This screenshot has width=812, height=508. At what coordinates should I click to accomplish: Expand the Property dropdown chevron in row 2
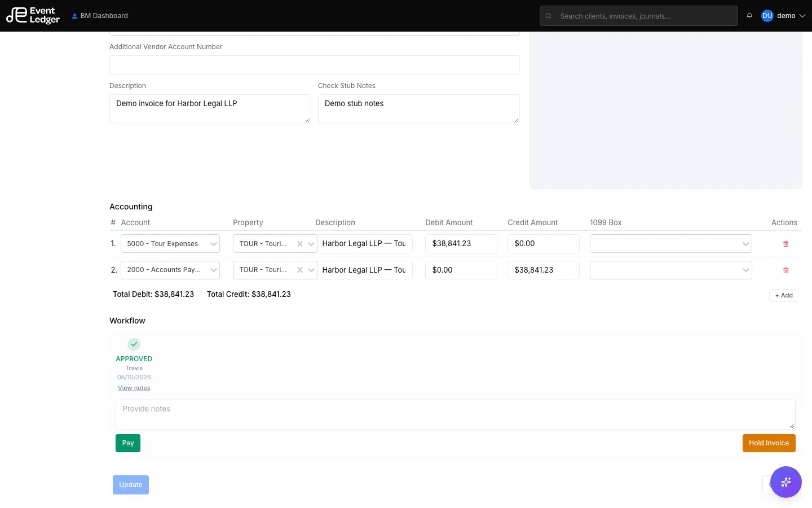[311, 270]
